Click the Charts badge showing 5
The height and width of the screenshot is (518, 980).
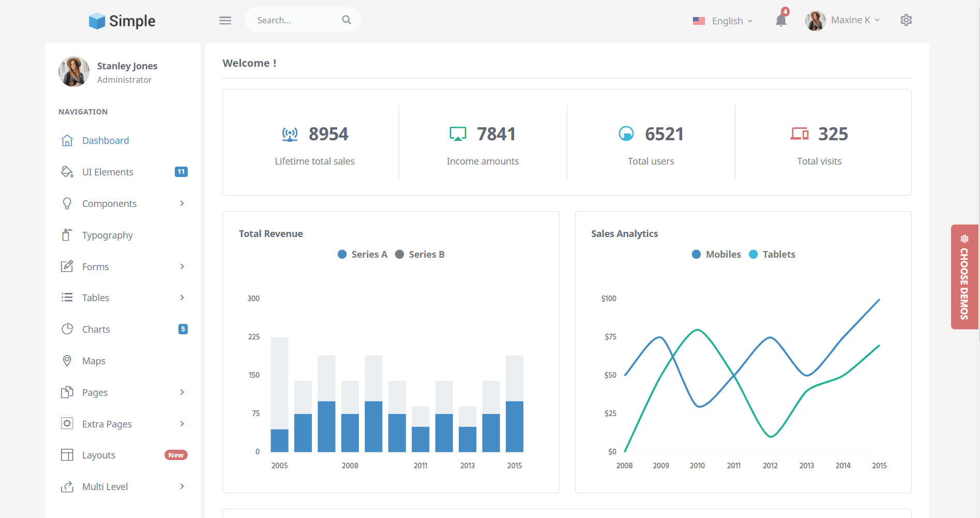click(183, 329)
